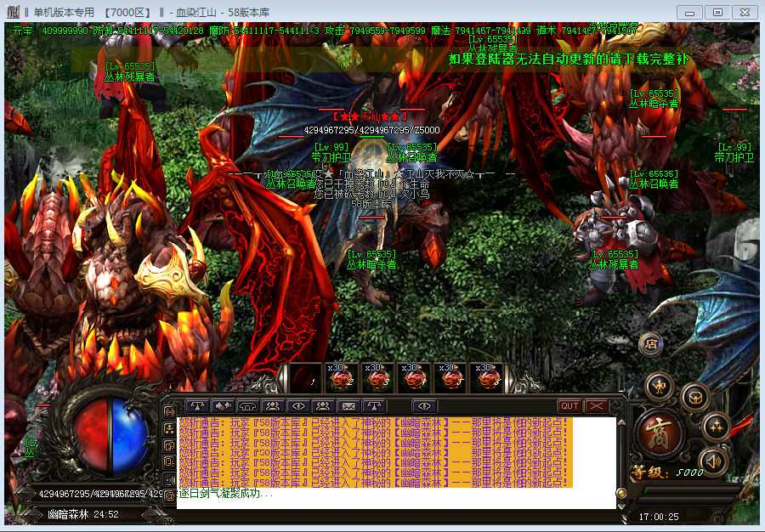Screen dimensions: 765x532
Task: Click the 幽暗森林 24:52 map location text
Action: (83, 514)
